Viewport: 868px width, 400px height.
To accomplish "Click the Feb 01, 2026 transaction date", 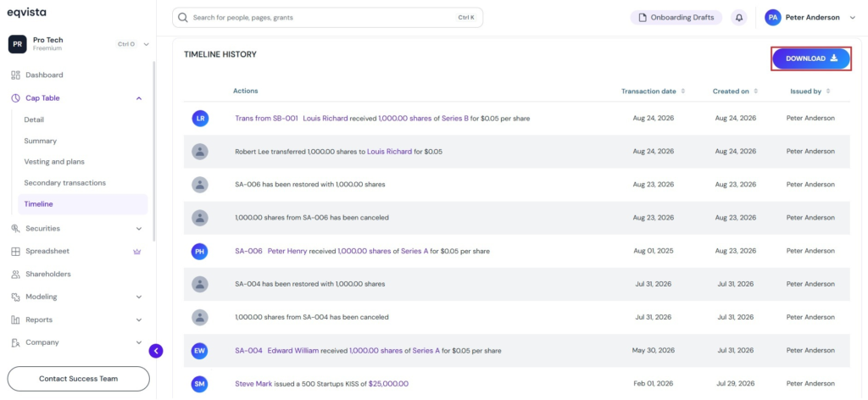I will pos(654,384).
